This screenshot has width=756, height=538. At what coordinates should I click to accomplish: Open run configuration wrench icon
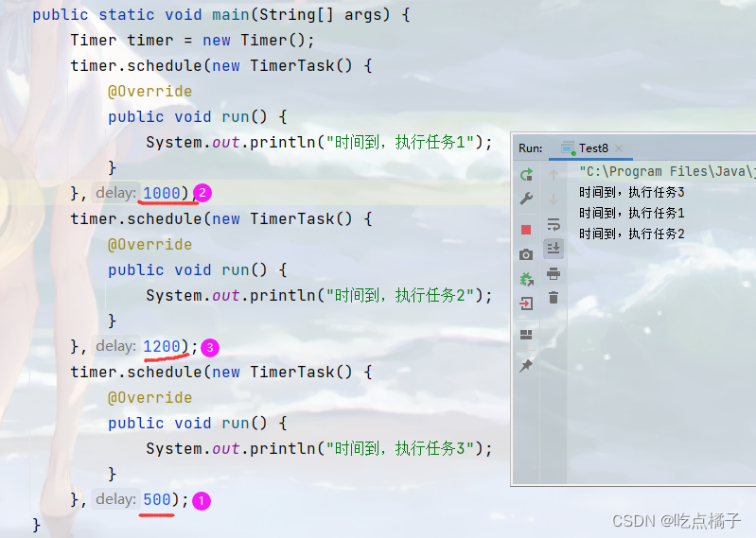tap(526, 199)
